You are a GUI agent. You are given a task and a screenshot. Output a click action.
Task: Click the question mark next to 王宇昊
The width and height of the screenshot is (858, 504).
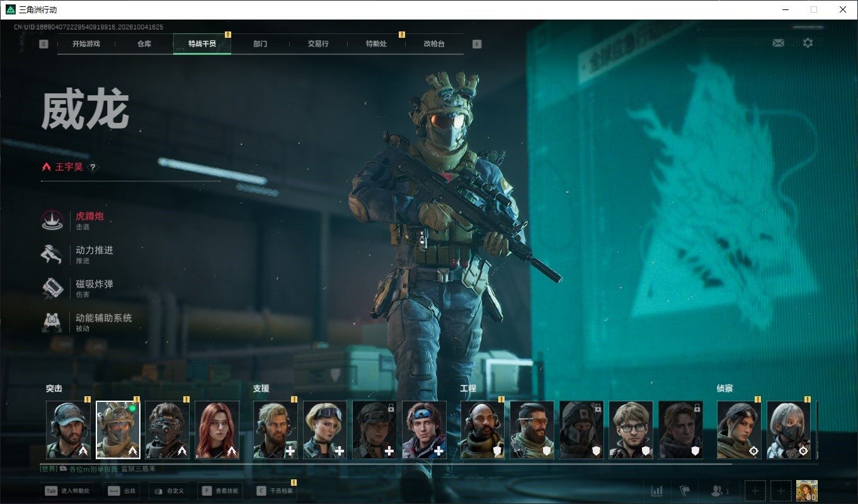93,168
